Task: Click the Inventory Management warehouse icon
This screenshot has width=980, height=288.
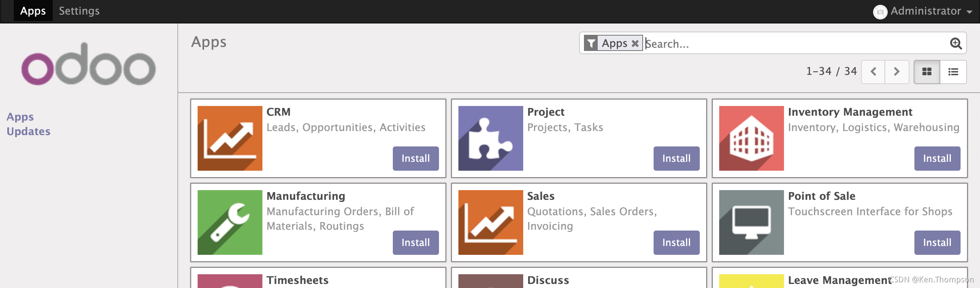Action: [x=751, y=138]
